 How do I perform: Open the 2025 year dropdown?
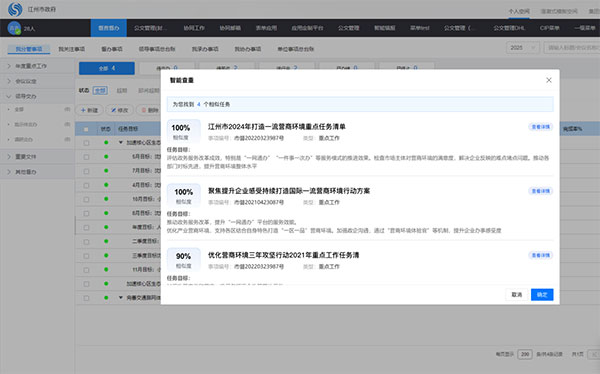523,48
